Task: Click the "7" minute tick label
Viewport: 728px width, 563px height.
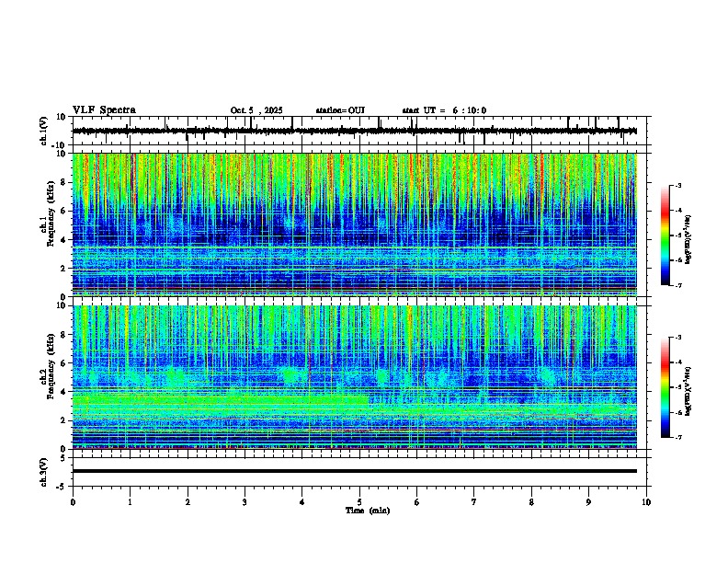Action: click(474, 502)
